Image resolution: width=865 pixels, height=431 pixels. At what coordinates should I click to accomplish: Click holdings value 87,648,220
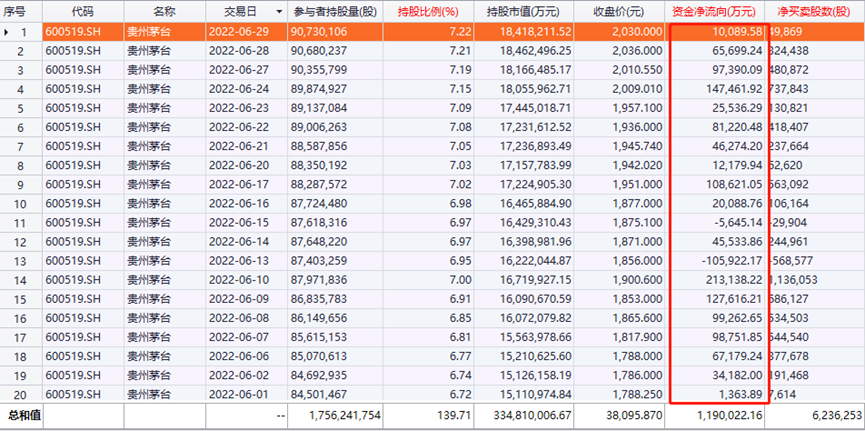coord(319,242)
